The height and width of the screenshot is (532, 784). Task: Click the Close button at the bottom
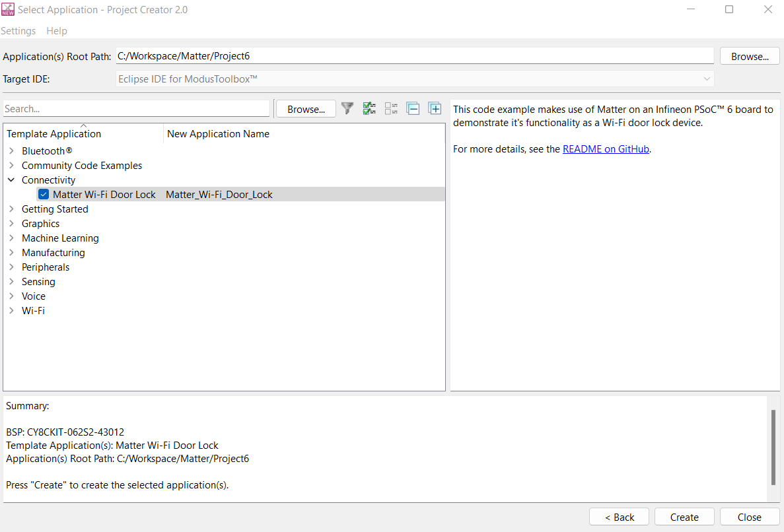[750, 517]
